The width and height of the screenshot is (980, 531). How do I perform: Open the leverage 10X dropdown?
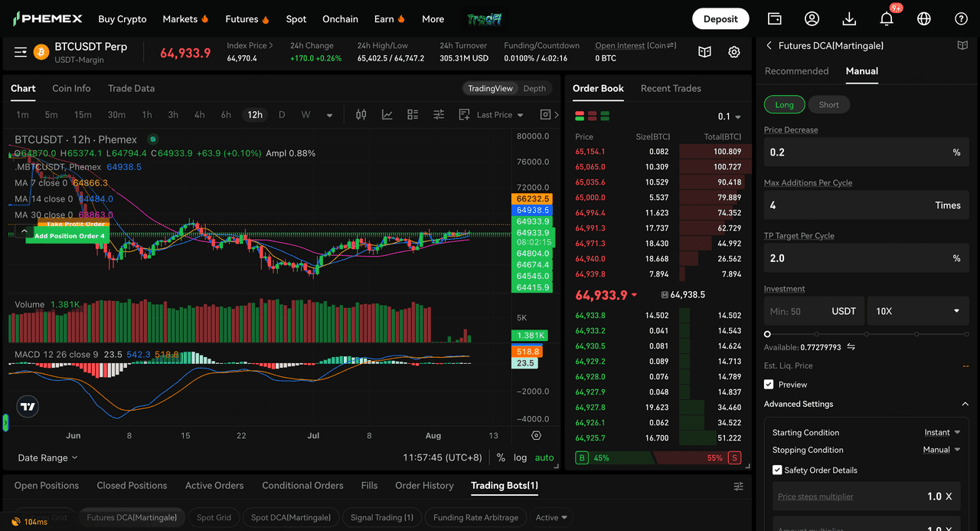click(918, 311)
